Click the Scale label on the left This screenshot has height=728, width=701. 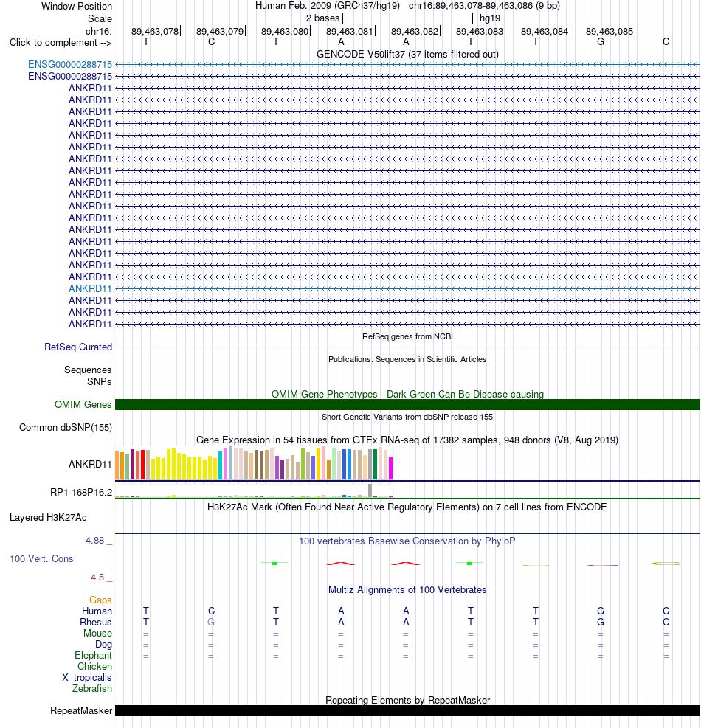point(100,19)
